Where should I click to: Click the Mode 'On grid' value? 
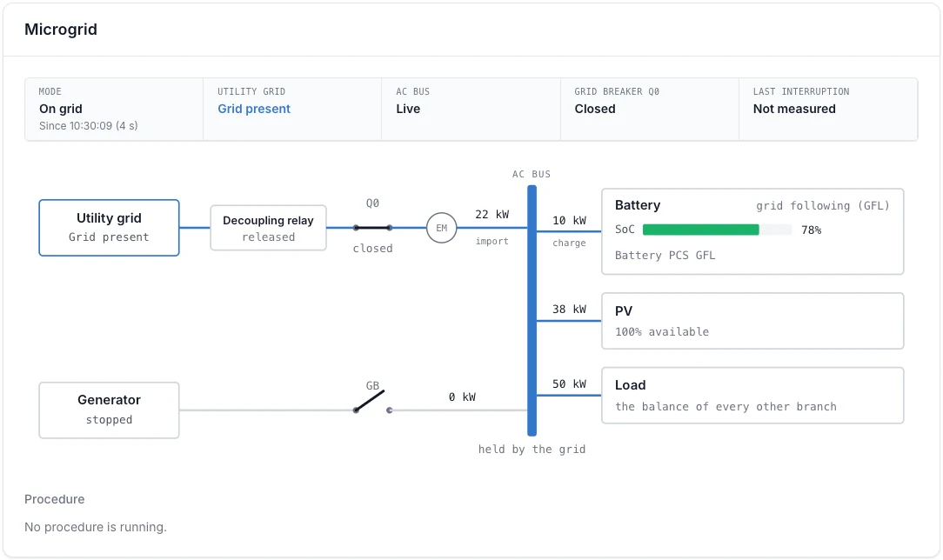pos(61,109)
